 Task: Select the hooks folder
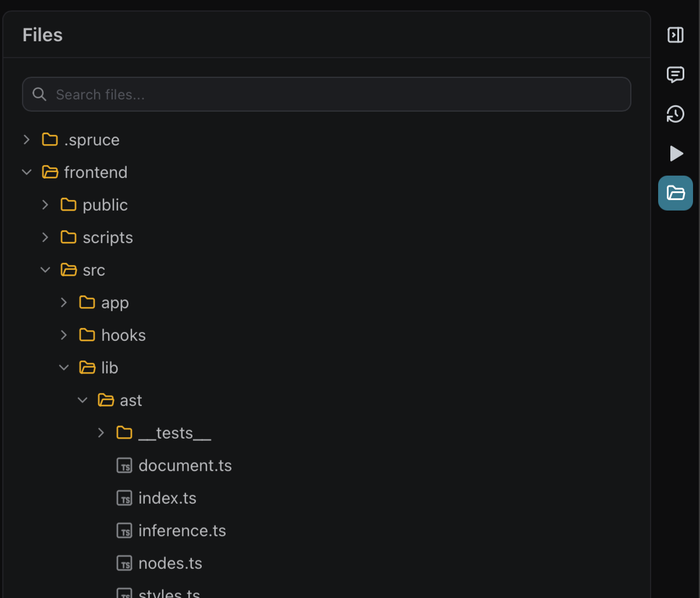pos(123,335)
